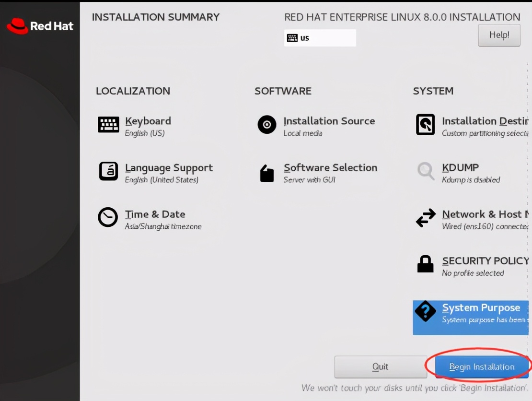Open System Purpose settings
Image resolution: width=532 pixels, height=401 pixels.
(x=471, y=318)
